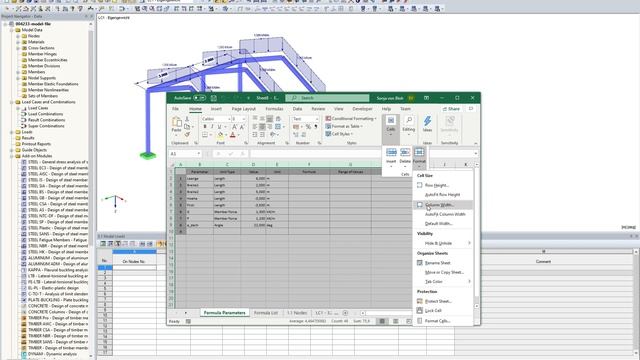Select Load Combinations in the navigator
This screenshot has height=360, width=640.
[45, 114]
